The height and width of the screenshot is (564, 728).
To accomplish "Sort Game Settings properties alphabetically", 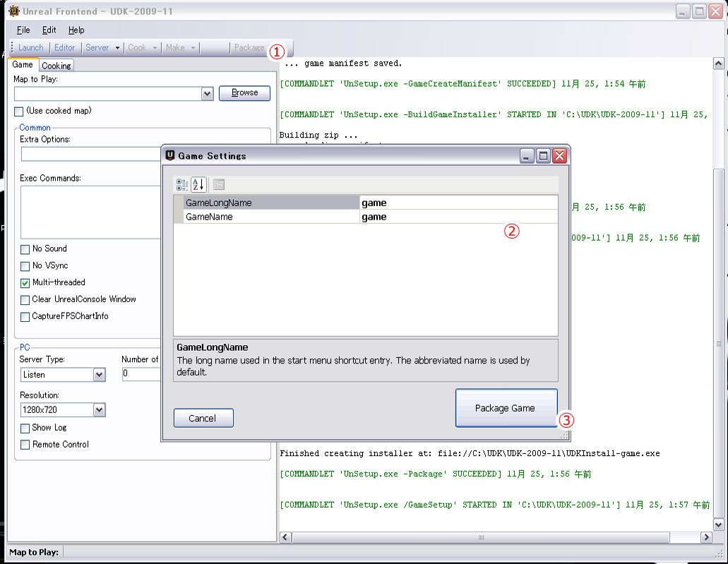I will coord(198,185).
